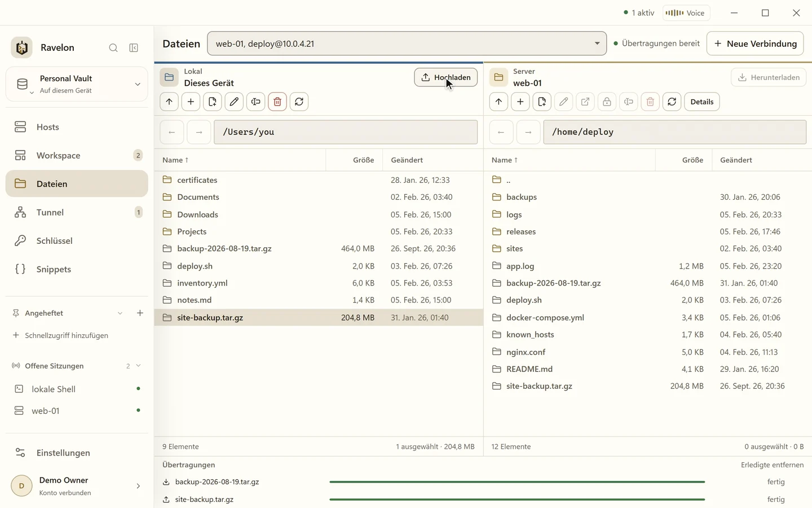Click the Neue Verbindung button
Image resolution: width=812 pixels, height=508 pixels.
(756, 43)
